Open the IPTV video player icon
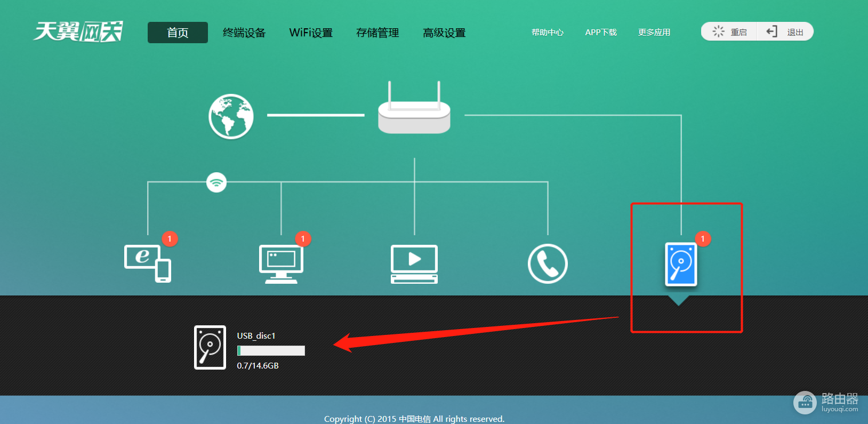 coord(414,264)
